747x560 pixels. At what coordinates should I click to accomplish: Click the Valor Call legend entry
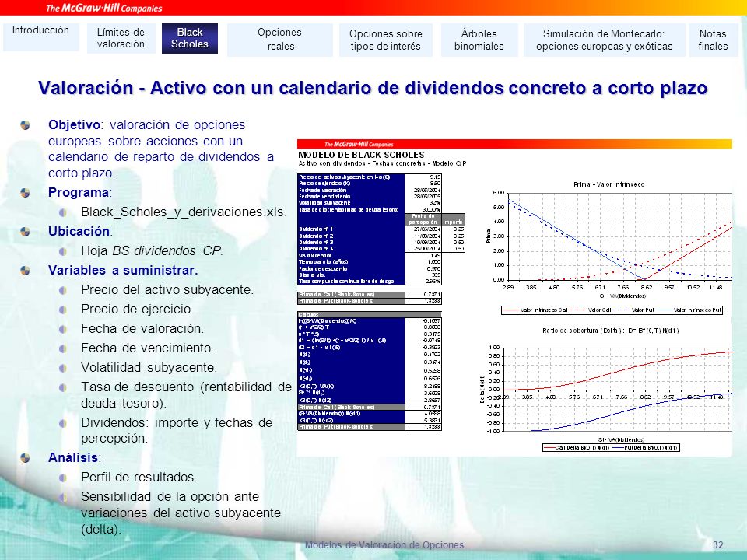(x=591, y=310)
